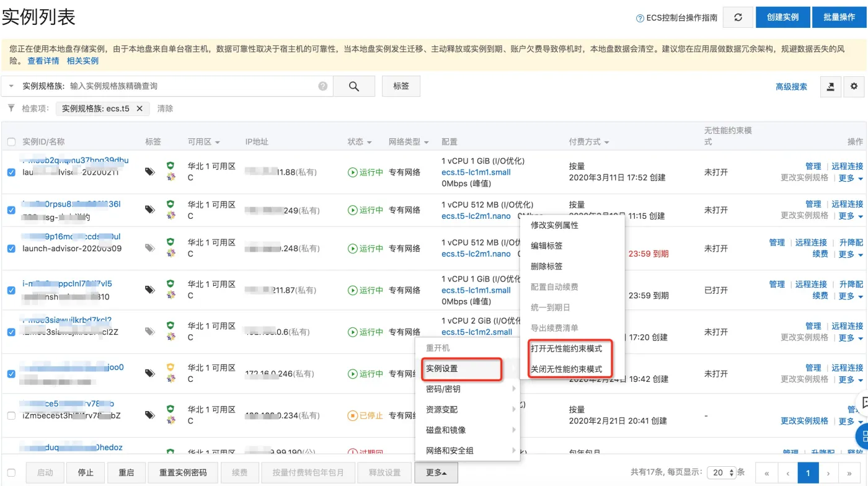Click the 停止 button in bottom bar
The image size is (868, 486).
tap(86, 472)
